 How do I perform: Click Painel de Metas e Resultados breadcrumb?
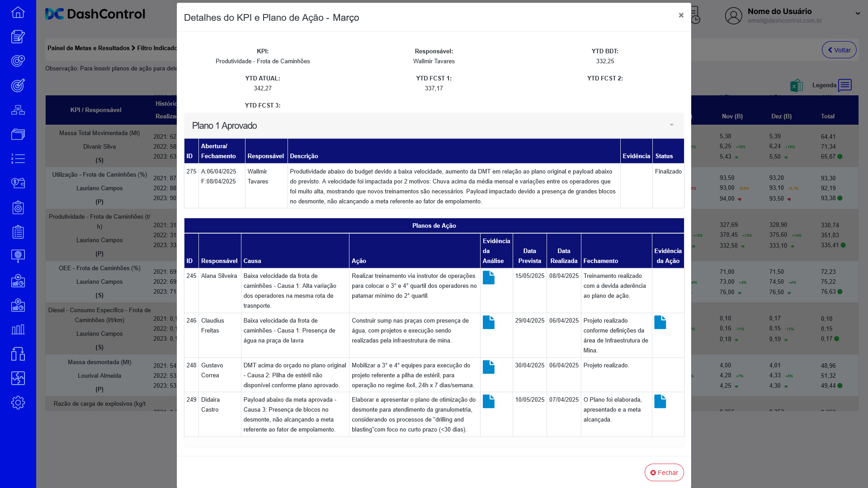pyautogui.click(x=89, y=48)
